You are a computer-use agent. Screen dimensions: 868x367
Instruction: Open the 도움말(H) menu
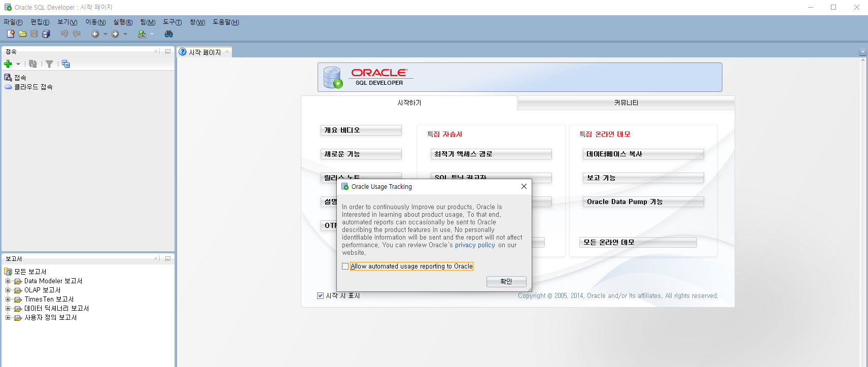point(226,22)
